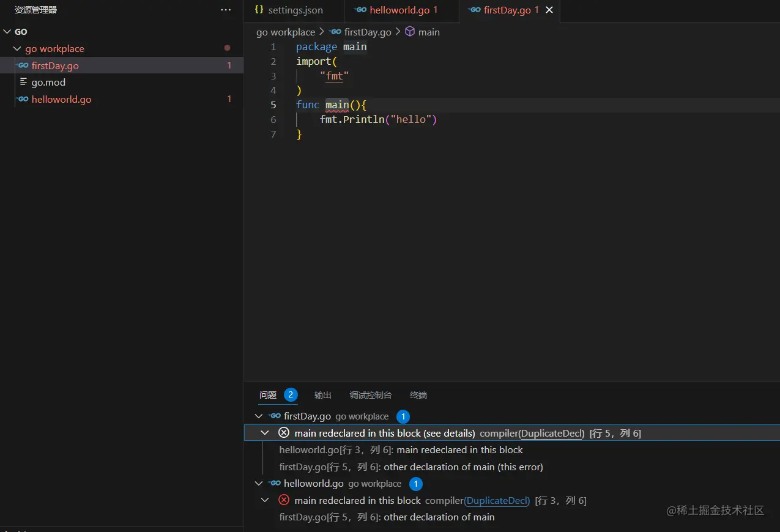Click line number 5 in the gutter
This screenshot has height=532, width=780.
point(273,105)
